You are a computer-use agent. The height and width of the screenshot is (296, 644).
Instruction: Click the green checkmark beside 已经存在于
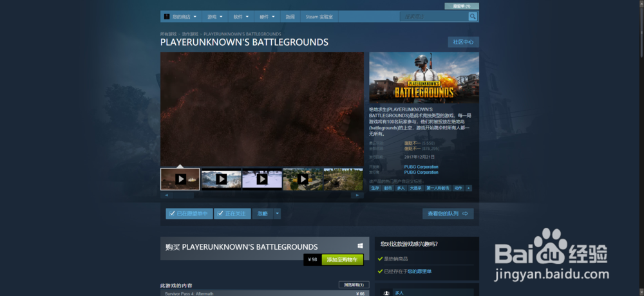point(381,272)
